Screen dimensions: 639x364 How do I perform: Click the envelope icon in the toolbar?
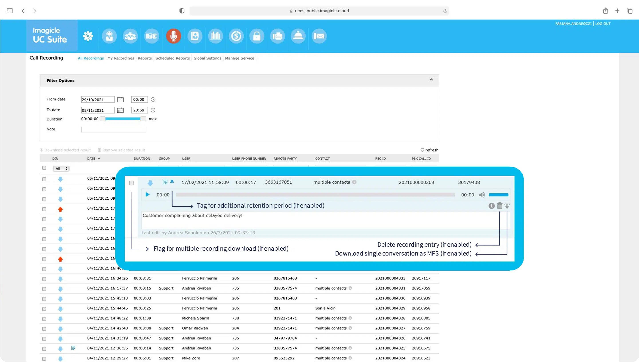[319, 36]
